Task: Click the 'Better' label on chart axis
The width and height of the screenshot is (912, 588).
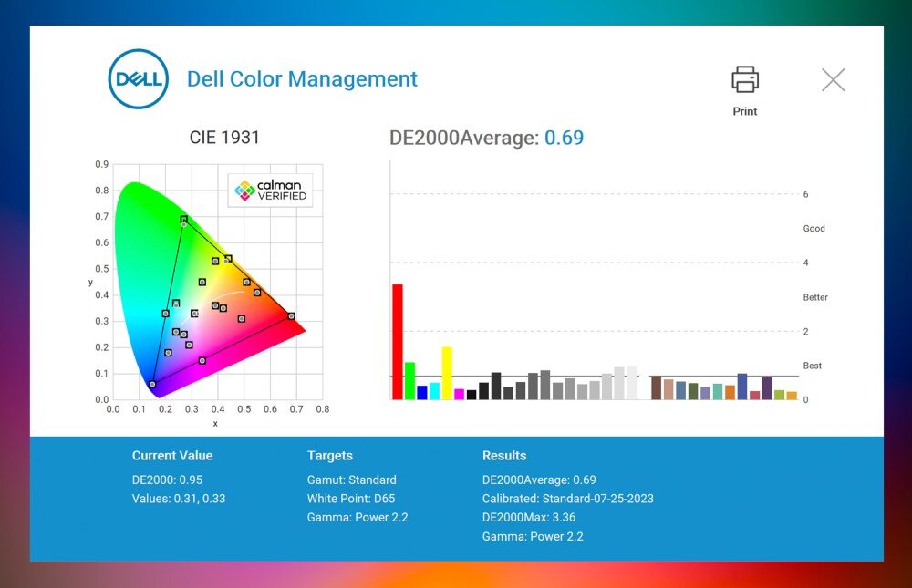Action: pyautogui.click(x=814, y=297)
